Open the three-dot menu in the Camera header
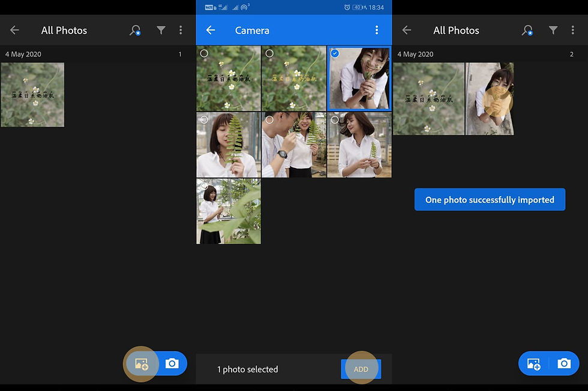 tap(377, 30)
